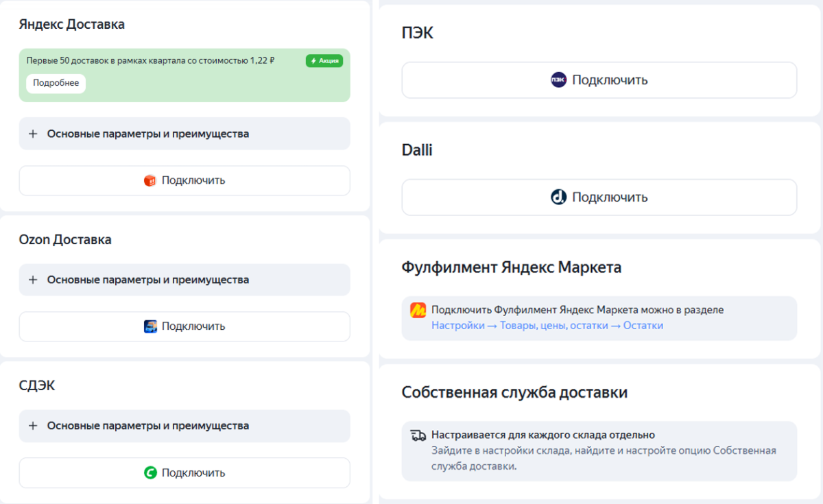This screenshot has height=504, width=823.
Task: Click the СДЭК heading
Action: point(37,385)
